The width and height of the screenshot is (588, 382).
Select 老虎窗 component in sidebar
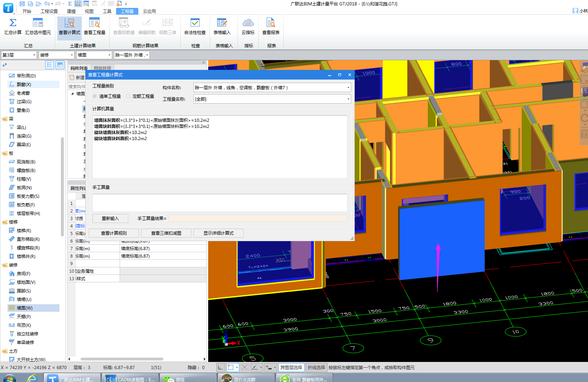pos(23,93)
